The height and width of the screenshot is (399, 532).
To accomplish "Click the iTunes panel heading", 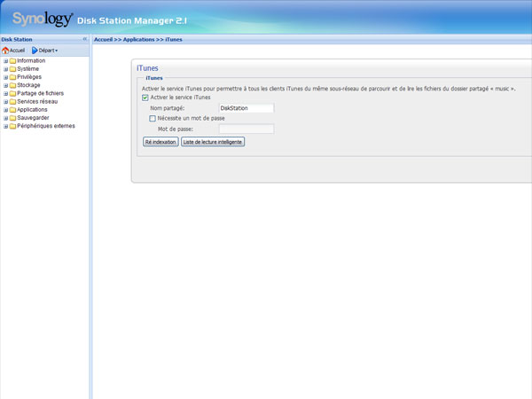I will point(147,68).
